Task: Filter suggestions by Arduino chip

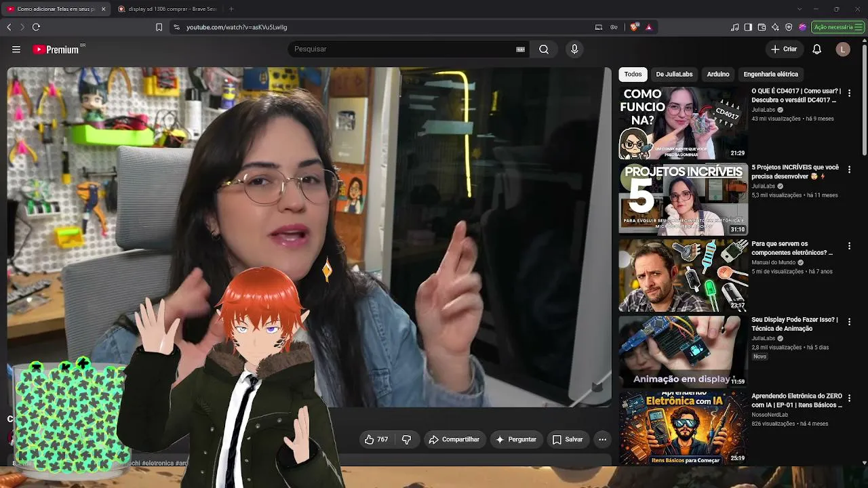Action: click(718, 75)
